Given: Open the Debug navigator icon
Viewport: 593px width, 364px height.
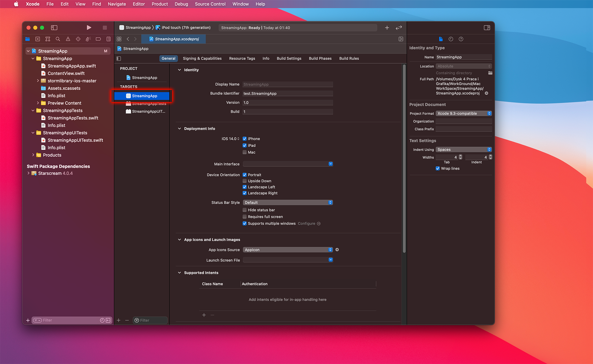Looking at the screenshot, I should (88, 39).
